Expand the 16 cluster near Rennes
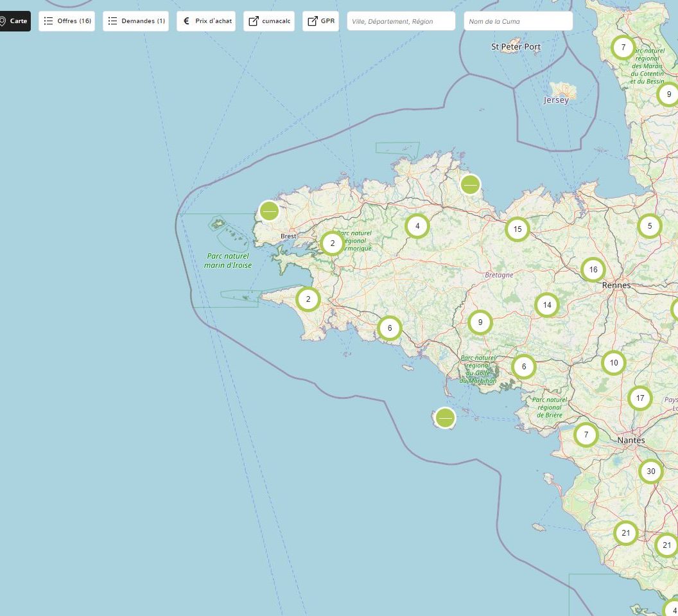The width and height of the screenshot is (678, 616). point(593,270)
